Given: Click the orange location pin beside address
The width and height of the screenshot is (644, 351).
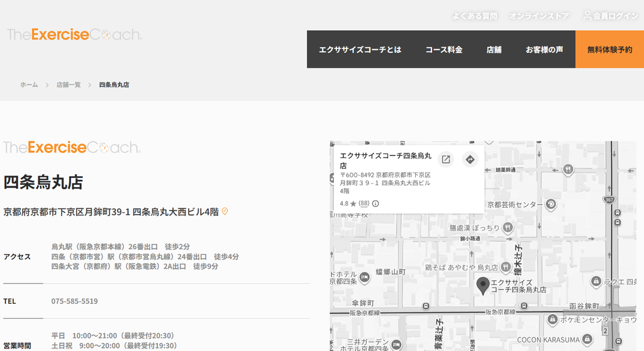Looking at the screenshot, I should [225, 211].
